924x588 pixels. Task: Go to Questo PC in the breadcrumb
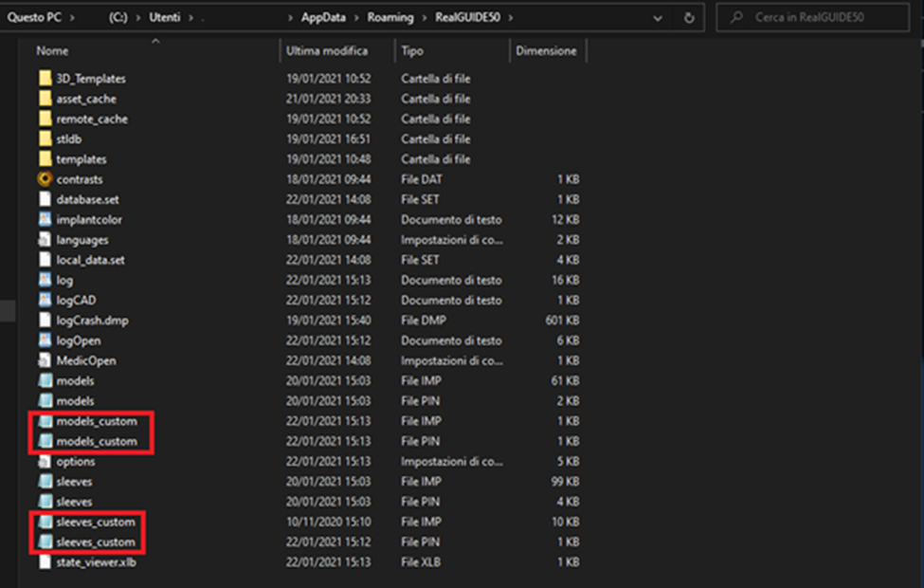pos(35,17)
